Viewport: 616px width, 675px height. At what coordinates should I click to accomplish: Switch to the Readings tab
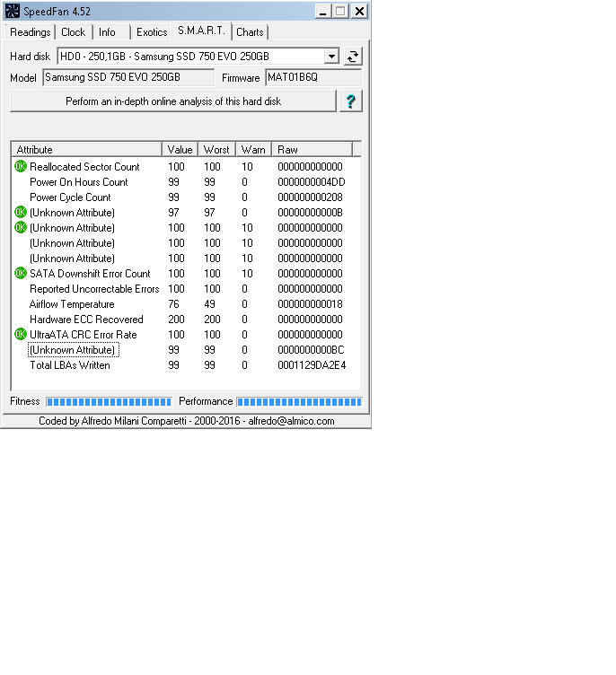pyautogui.click(x=31, y=32)
